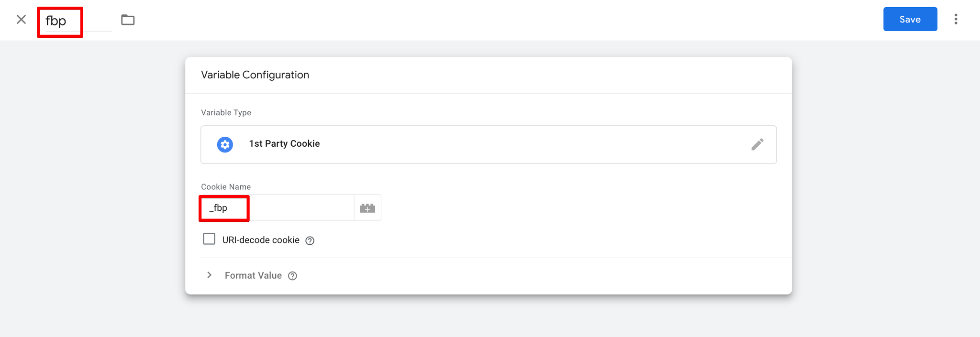
Task: Save the variable
Action: 910,20
